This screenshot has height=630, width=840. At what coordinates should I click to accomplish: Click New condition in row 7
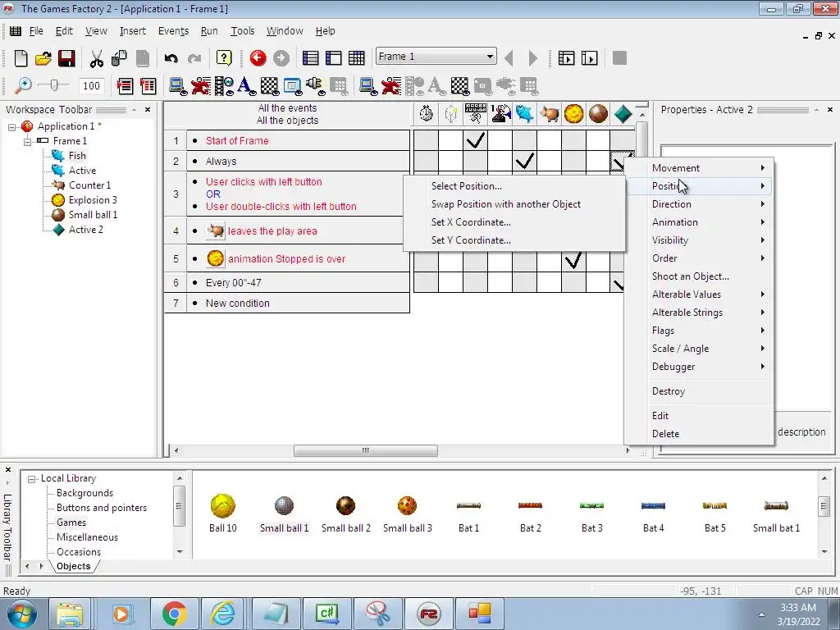click(237, 304)
